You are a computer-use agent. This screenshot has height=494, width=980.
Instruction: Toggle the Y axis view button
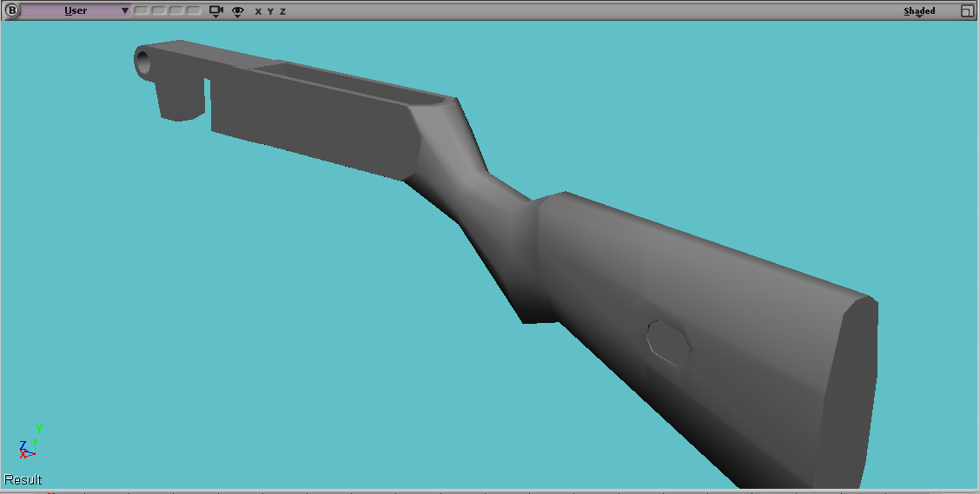(270, 11)
